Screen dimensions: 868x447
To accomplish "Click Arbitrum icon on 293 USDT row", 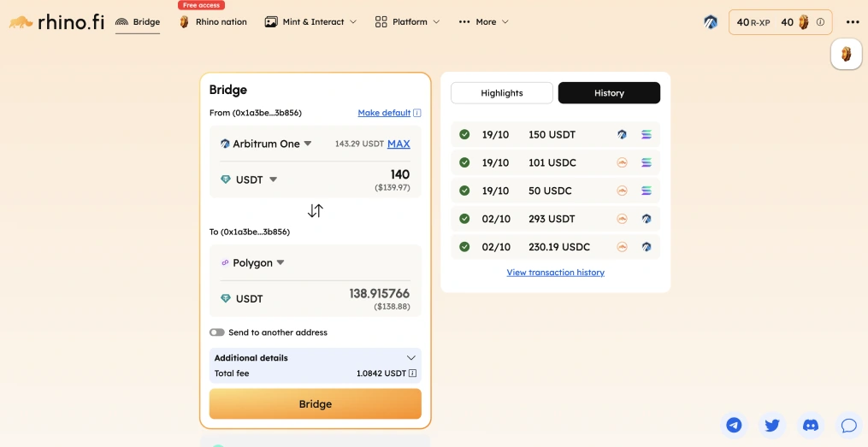I will coord(647,219).
